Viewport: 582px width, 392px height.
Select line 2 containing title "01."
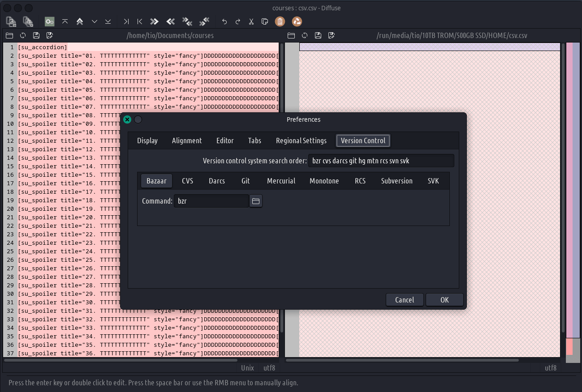pos(148,56)
